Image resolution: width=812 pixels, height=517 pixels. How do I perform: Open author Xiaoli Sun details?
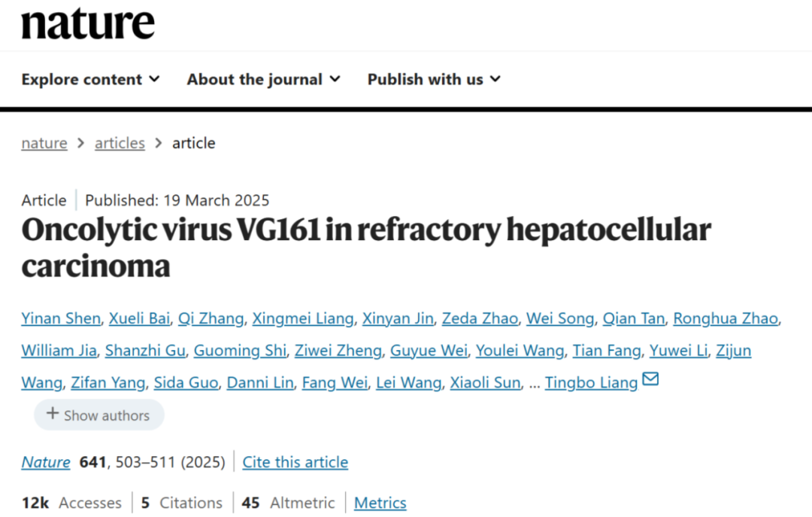[485, 383]
